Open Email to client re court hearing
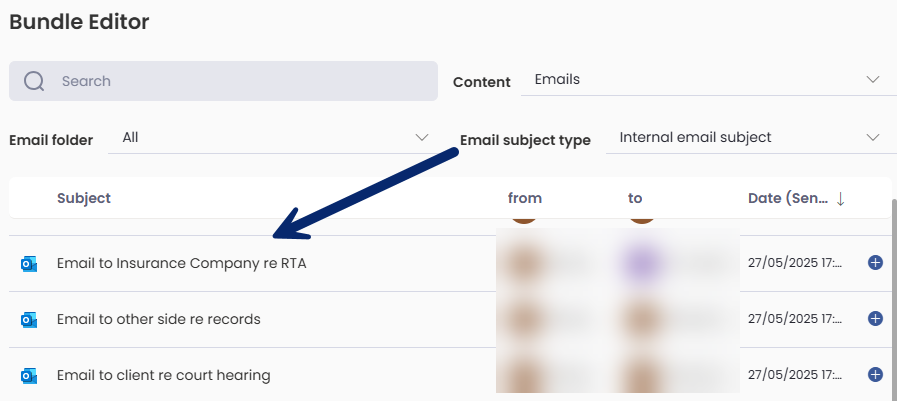897x401 pixels. 164,375
